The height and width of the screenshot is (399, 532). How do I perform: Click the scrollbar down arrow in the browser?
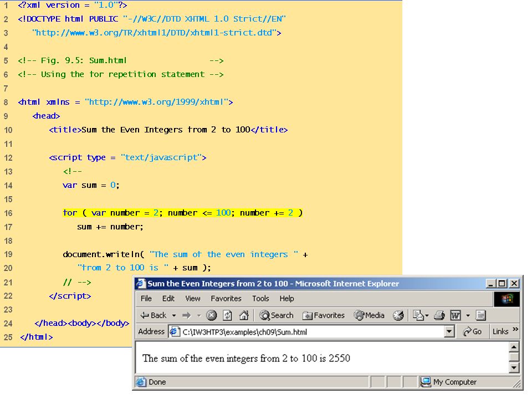point(514,367)
